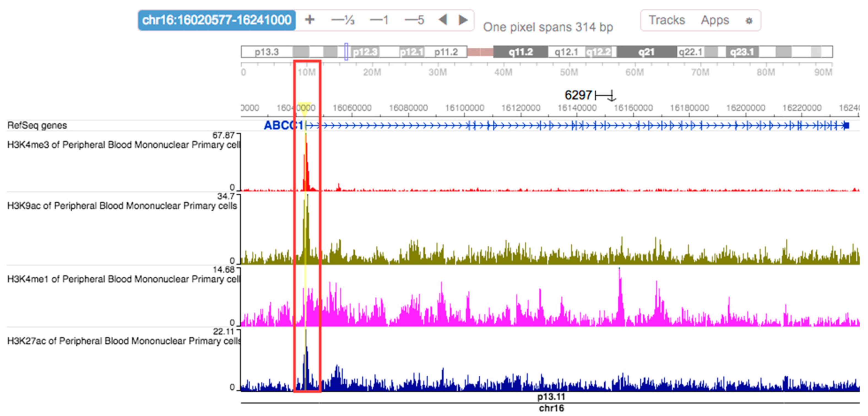The width and height of the screenshot is (868, 416).
Task: Click the q21 band on chromosome ideogram
Action: 646,52
